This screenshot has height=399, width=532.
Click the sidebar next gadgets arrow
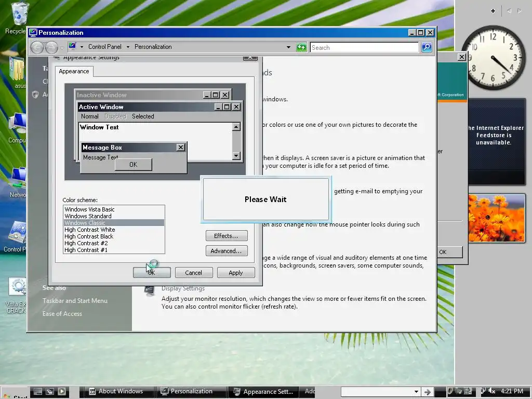(x=520, y=11)
